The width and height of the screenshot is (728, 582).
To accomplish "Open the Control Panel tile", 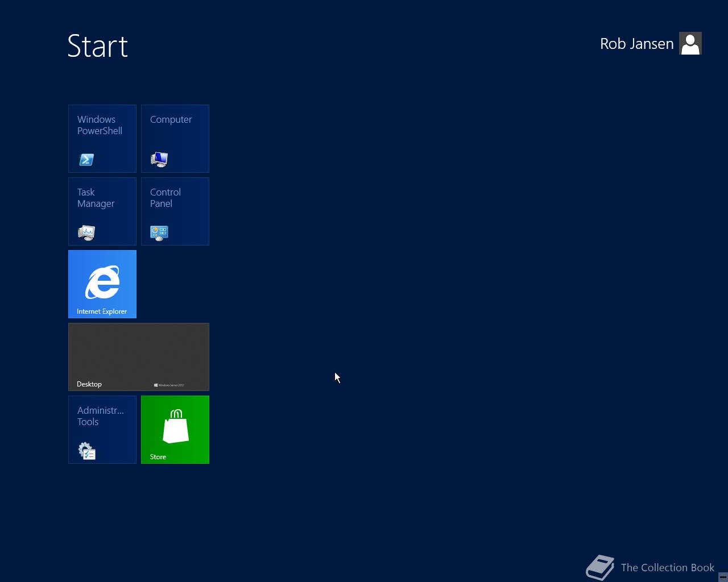I will click(x=175, y=211).
